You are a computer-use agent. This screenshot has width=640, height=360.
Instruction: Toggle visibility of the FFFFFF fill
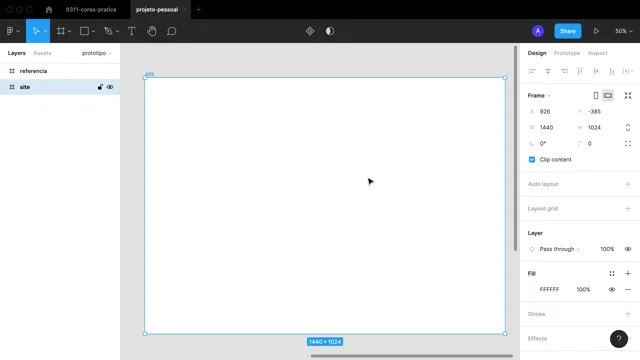(x=612, y=289)
